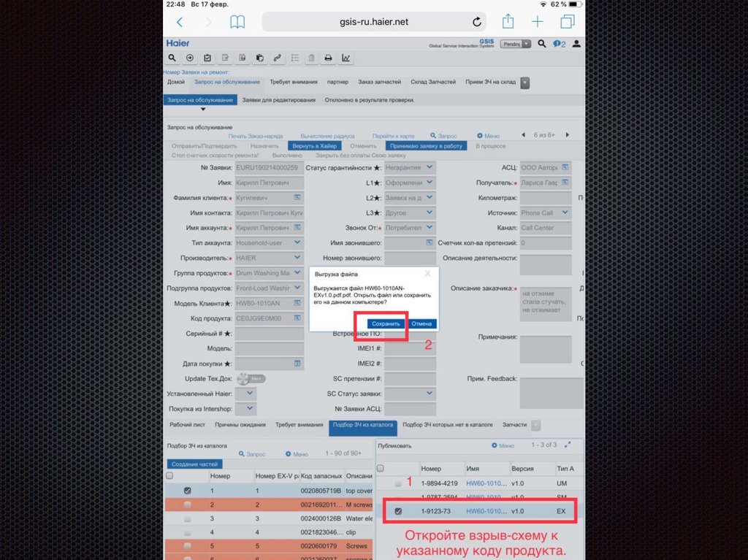Open notifications bubble showing 2
This screenshot has height=560, width=748.
pos(559,44)
